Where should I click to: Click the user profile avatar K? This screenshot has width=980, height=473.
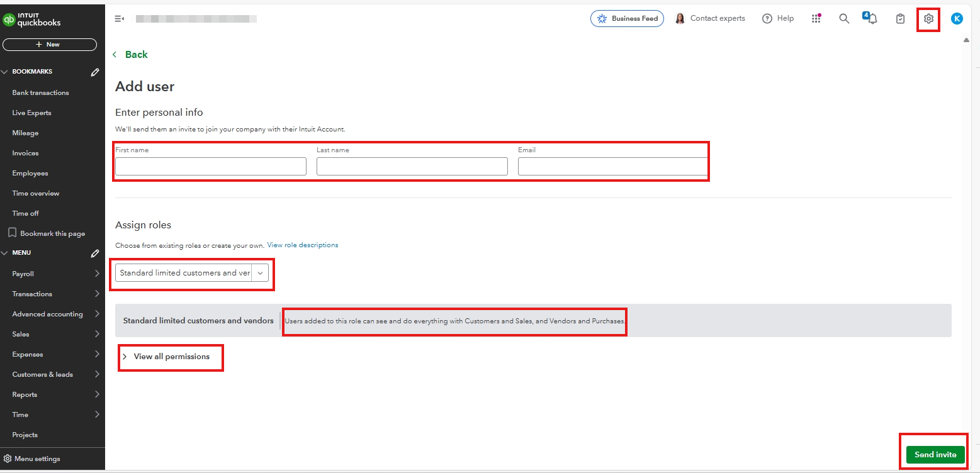pyautogui.click(x=957, y=19)
